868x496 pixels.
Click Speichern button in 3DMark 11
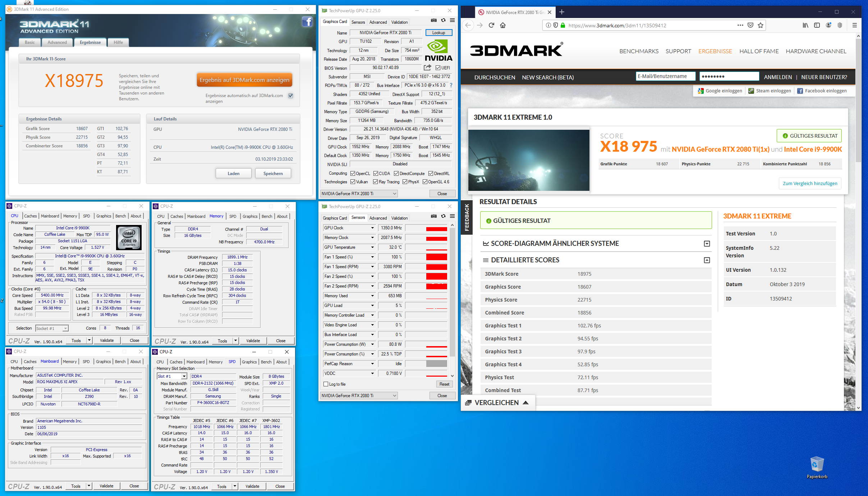coord(273,174)
